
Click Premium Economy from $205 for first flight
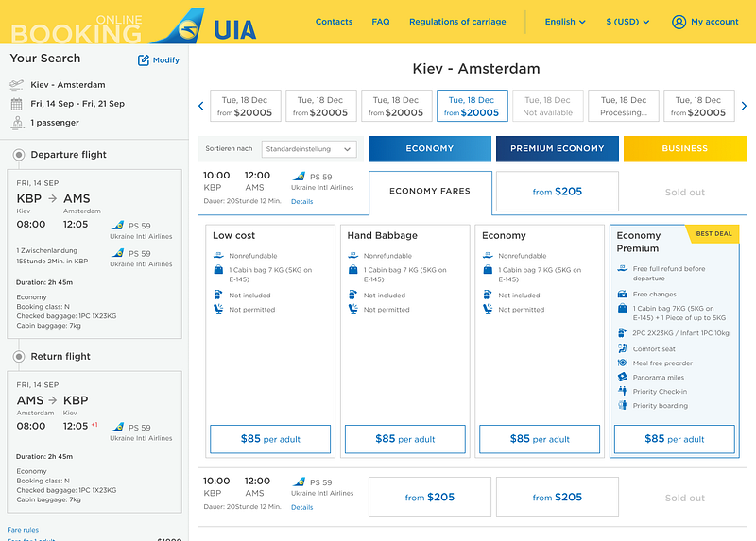coord(558,192)
